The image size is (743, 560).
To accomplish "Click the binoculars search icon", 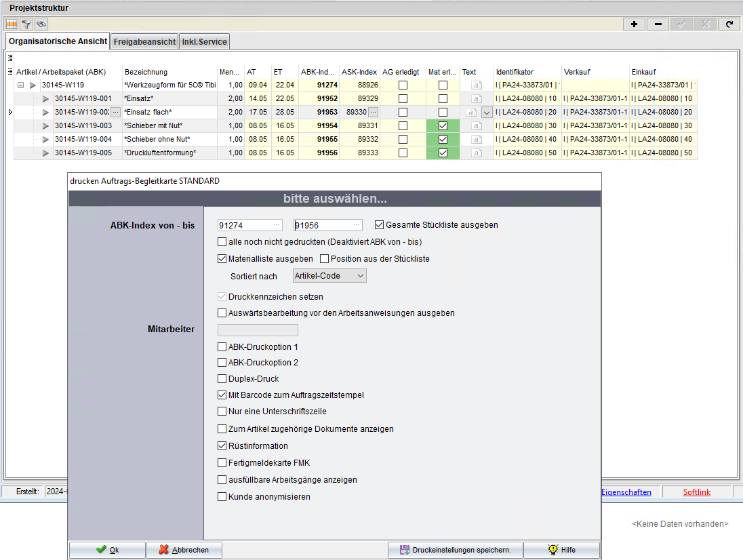I will (41, 24).
